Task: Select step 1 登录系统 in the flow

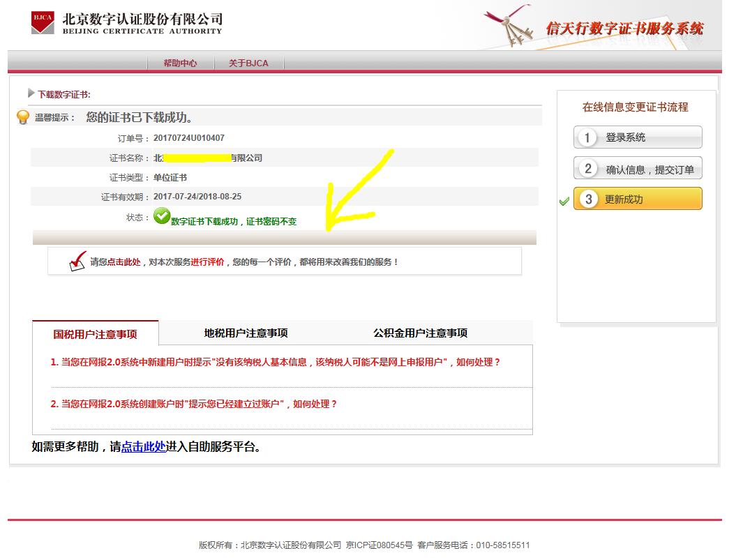Action: pyautogui.click(x=637, y=137)
